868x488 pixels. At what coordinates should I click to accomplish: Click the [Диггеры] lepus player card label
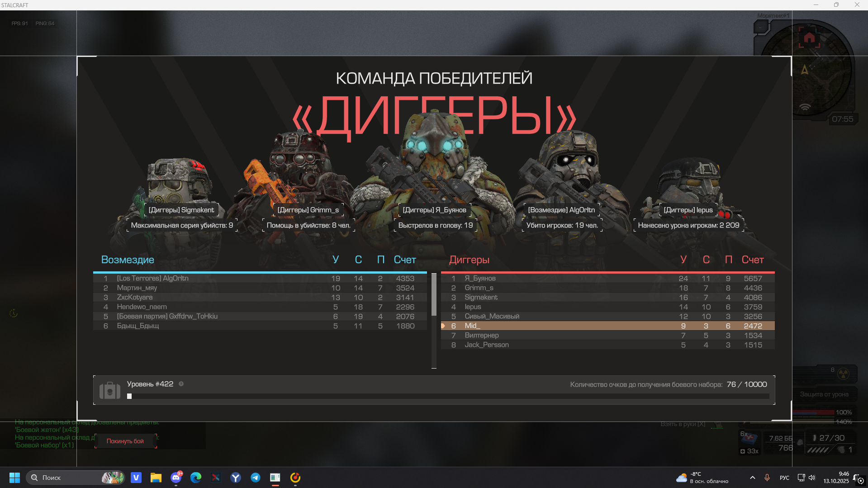(x=688, y=210)
